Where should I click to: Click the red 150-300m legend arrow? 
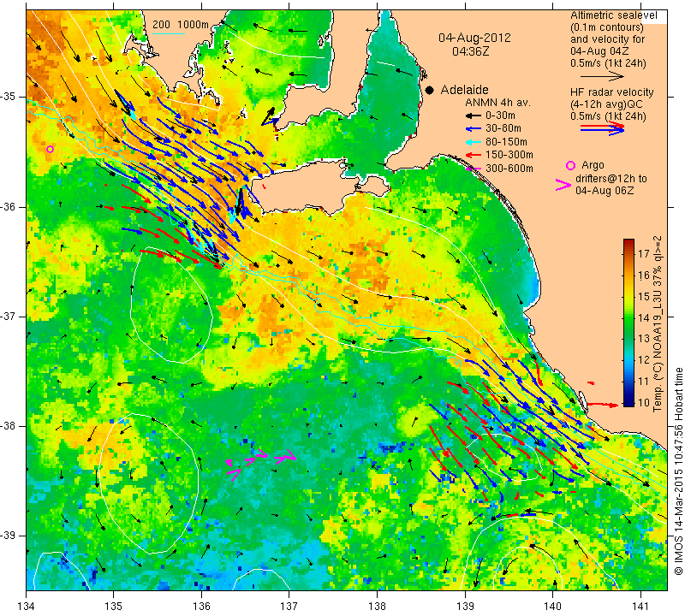(473, 155)
